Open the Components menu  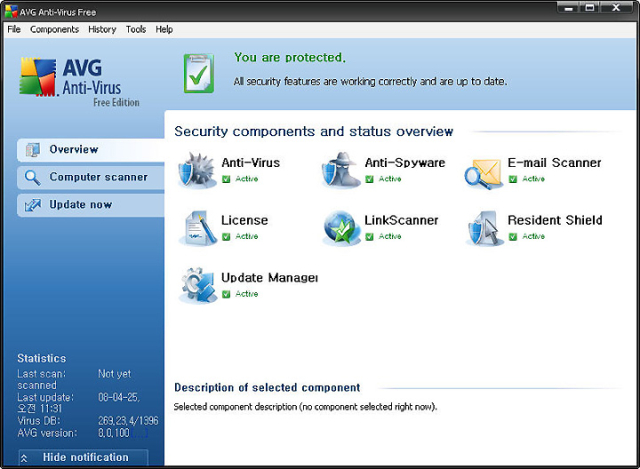coord(54,29)
